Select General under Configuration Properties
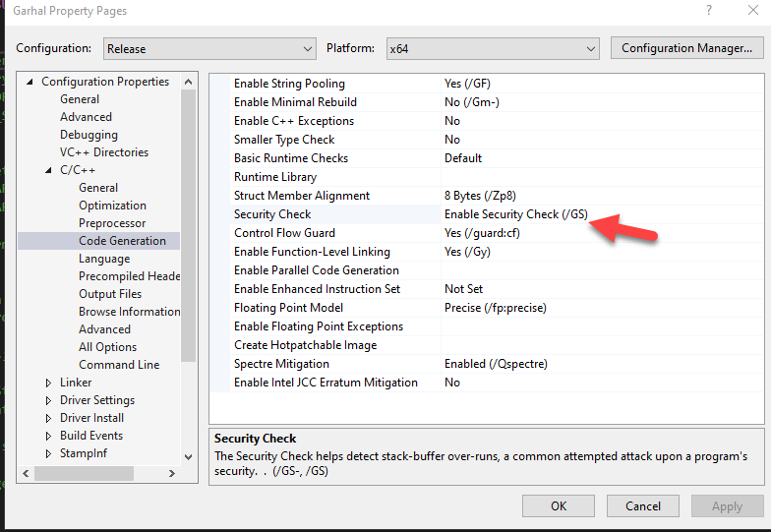The image size is (771, 532). 80,99
